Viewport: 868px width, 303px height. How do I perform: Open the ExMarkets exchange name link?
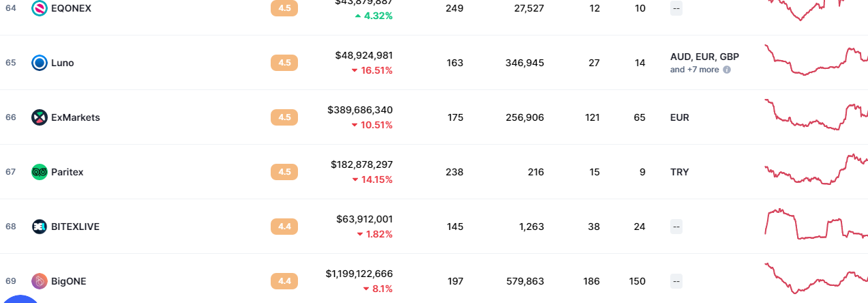pos(76,117)
